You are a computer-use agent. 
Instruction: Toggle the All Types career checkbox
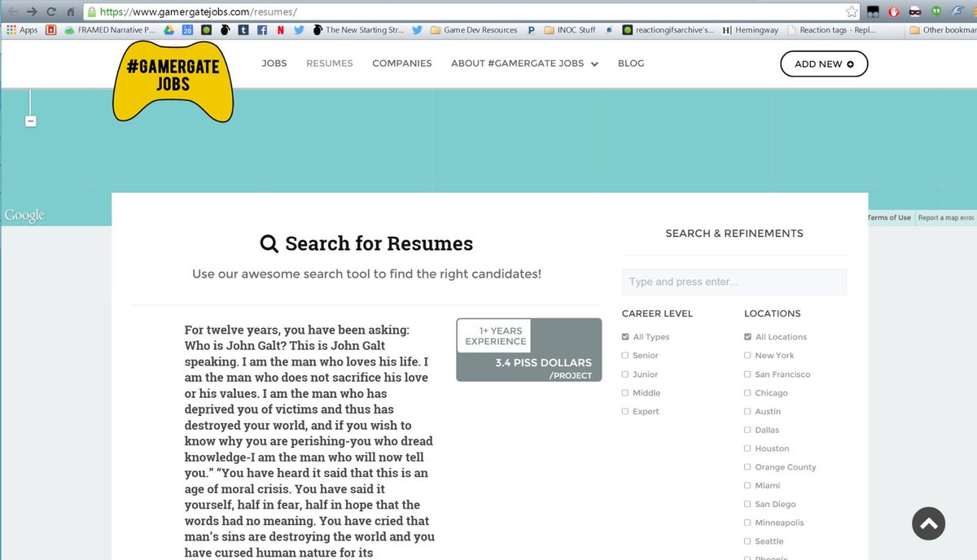625,337
